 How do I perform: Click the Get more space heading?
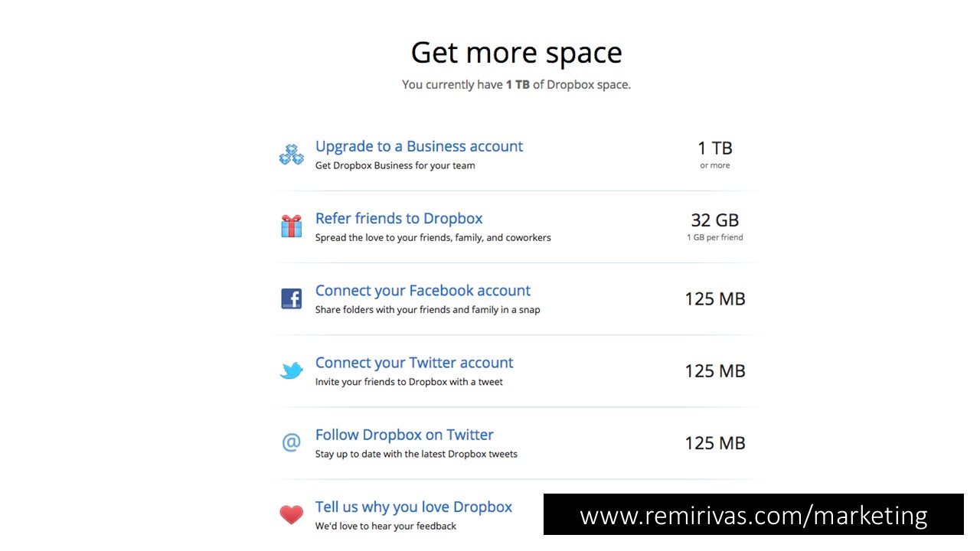pyautogui.click(x=517, y=52)
